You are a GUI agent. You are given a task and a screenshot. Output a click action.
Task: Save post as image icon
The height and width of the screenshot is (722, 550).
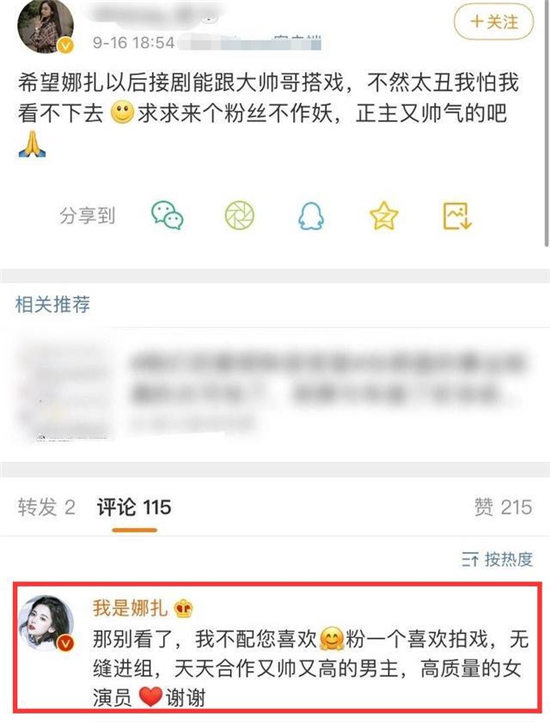click(x=457, y=215)
